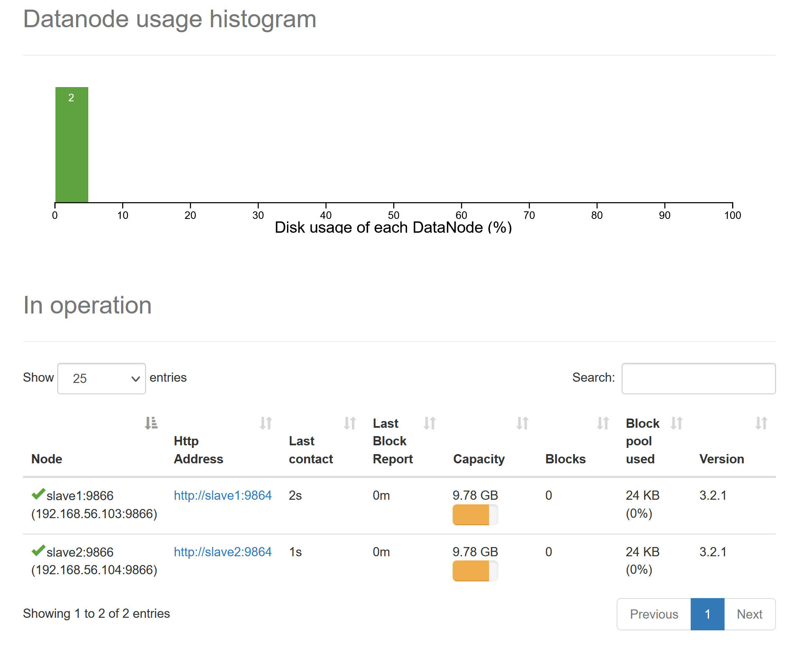This screenshot has height=650, width=812.
Task: Sort by Version column
Action: pyautogui.click(x=721, y=459)
